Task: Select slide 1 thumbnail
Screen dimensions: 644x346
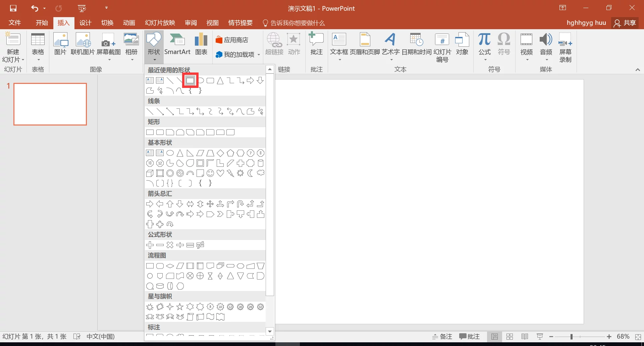Action: point(50,104)
